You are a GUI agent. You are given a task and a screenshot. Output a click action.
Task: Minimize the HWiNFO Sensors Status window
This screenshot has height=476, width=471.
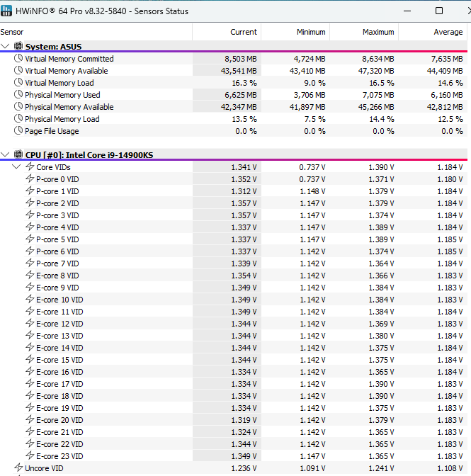(x=407, y=11)
